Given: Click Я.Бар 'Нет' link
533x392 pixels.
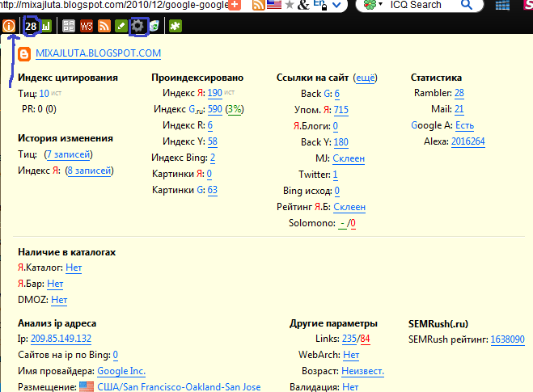Looking at the screenshot, I should tap(55, 284).
